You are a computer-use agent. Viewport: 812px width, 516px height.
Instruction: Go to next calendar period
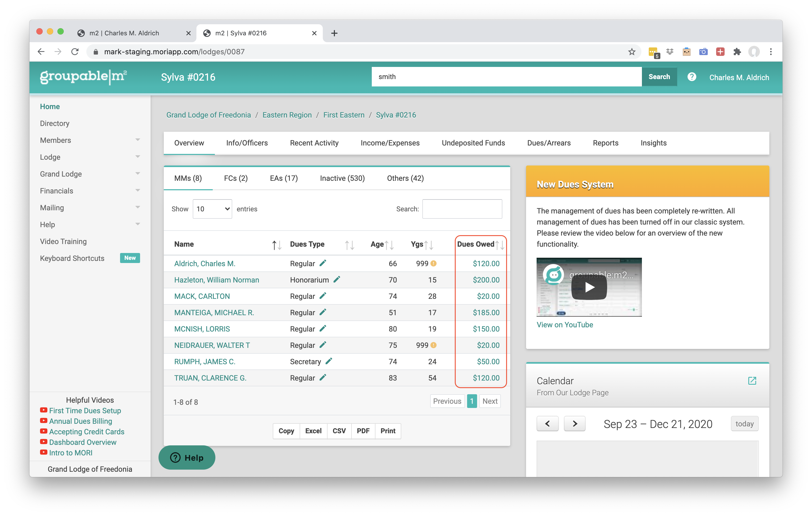click(575, 423)
